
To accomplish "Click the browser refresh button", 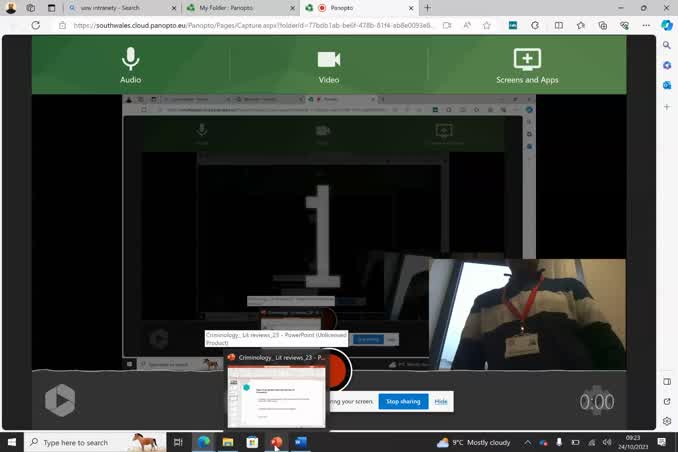I will point(36,25).
